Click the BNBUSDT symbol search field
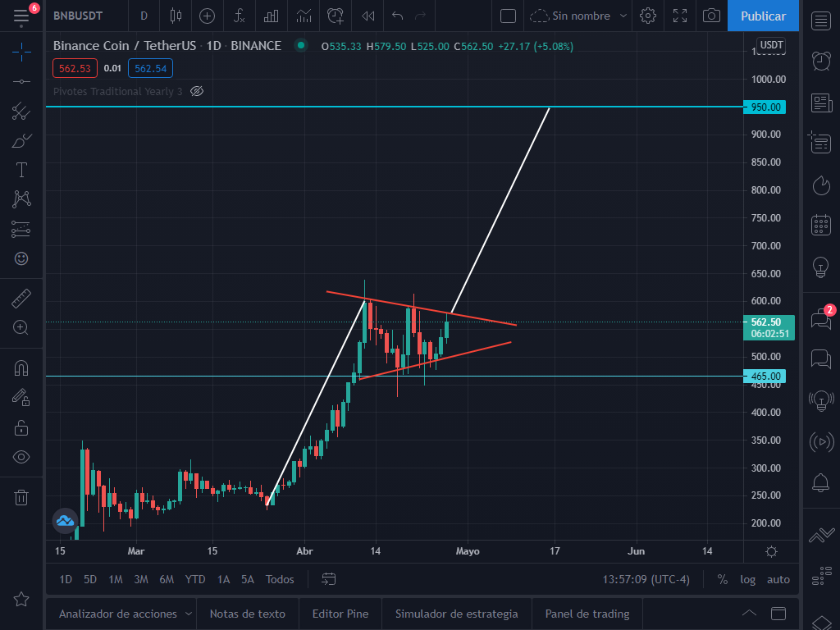The height and width of the screenshot is (630, 840). (x=78, y=16)
